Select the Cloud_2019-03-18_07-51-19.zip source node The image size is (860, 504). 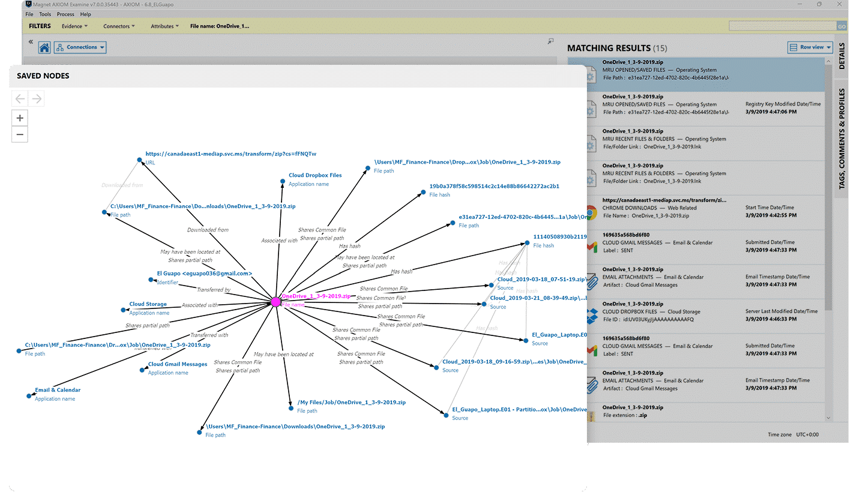(491, 286)
